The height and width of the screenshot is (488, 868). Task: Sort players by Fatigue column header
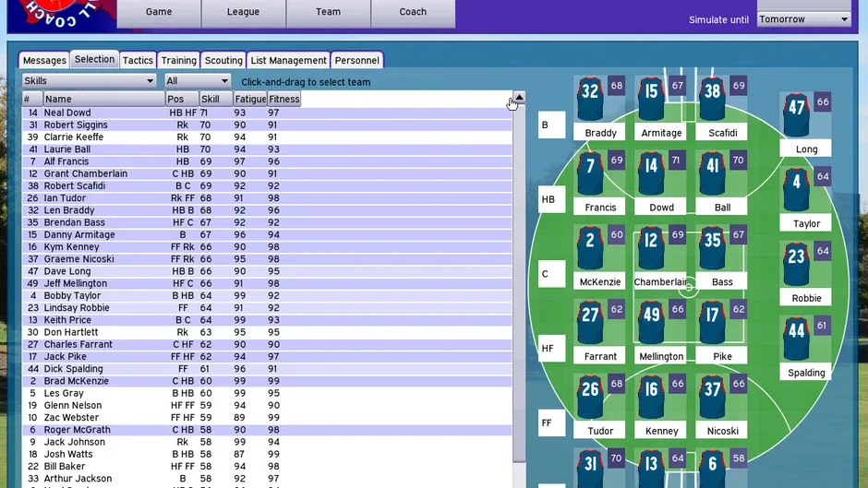(250, 99)
